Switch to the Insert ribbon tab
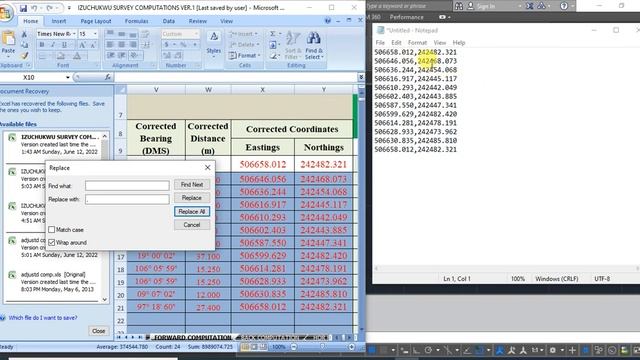 59,21
